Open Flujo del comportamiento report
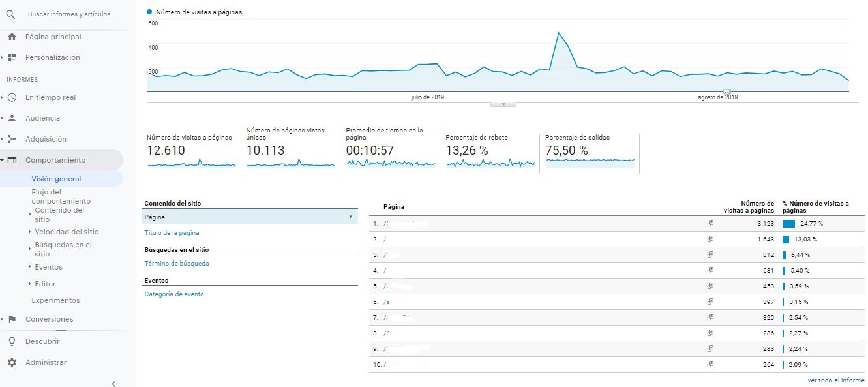The height and width of the screenshot is (387, 868). 61,196
